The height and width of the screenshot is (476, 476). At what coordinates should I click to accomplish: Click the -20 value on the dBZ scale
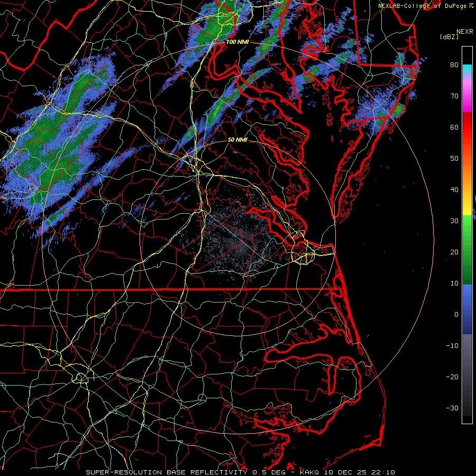point(452,377)
